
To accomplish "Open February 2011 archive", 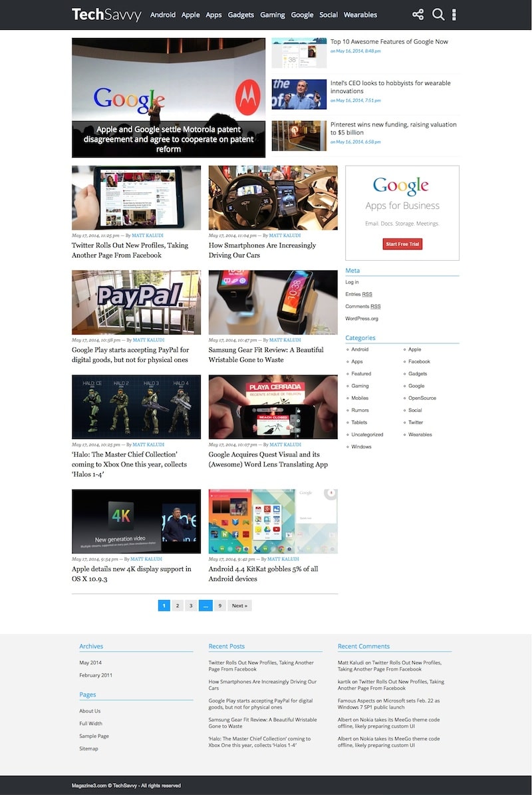I will 96,675.
